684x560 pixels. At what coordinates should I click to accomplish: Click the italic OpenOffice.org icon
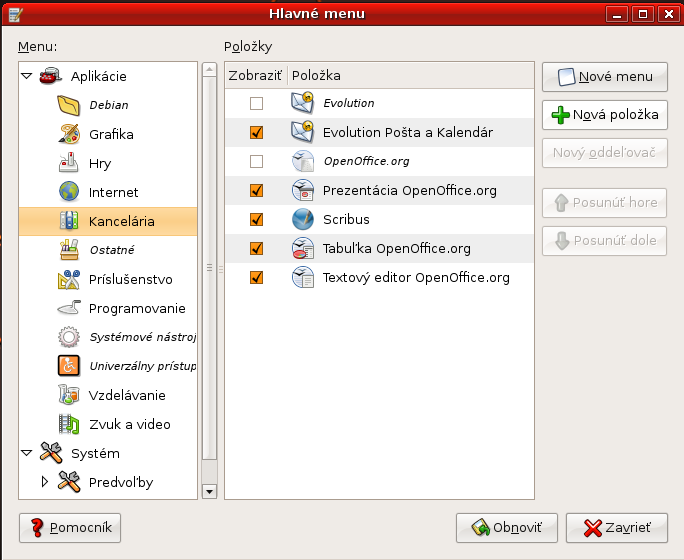pos(303,161)
